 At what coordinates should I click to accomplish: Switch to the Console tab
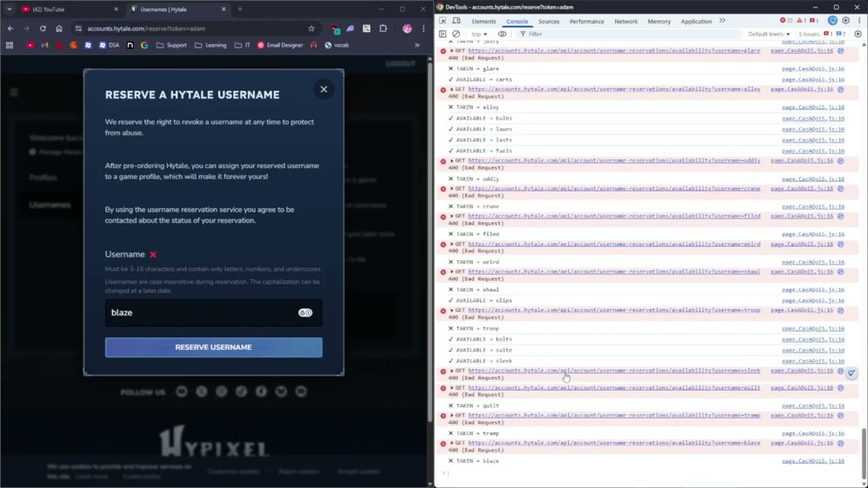coord(517,21)
